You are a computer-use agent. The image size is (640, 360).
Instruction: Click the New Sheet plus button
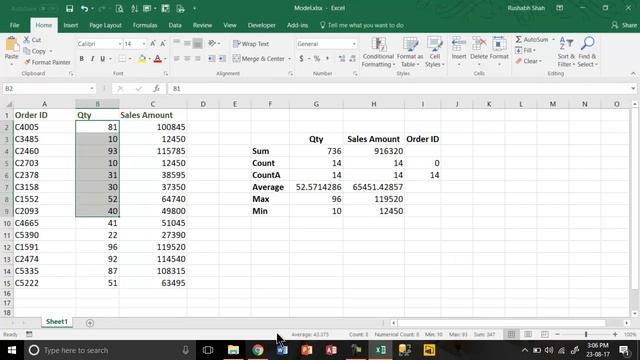pos(90,323)
